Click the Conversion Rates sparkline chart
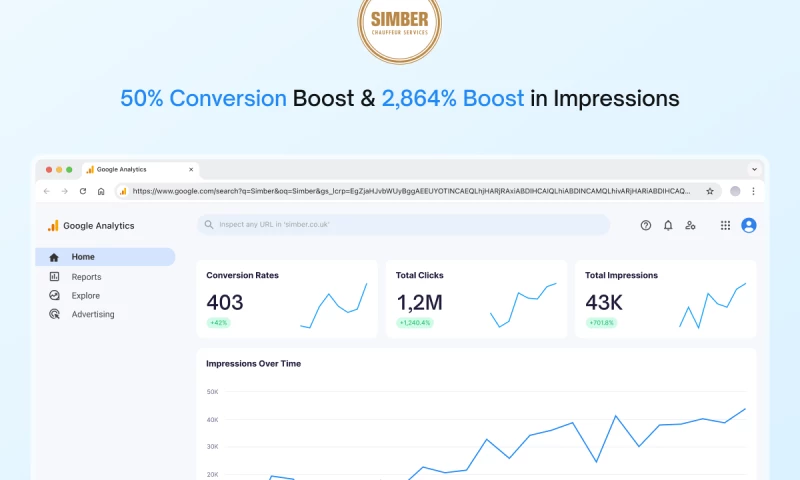This screenshot has width=800, height=480. 334,306
